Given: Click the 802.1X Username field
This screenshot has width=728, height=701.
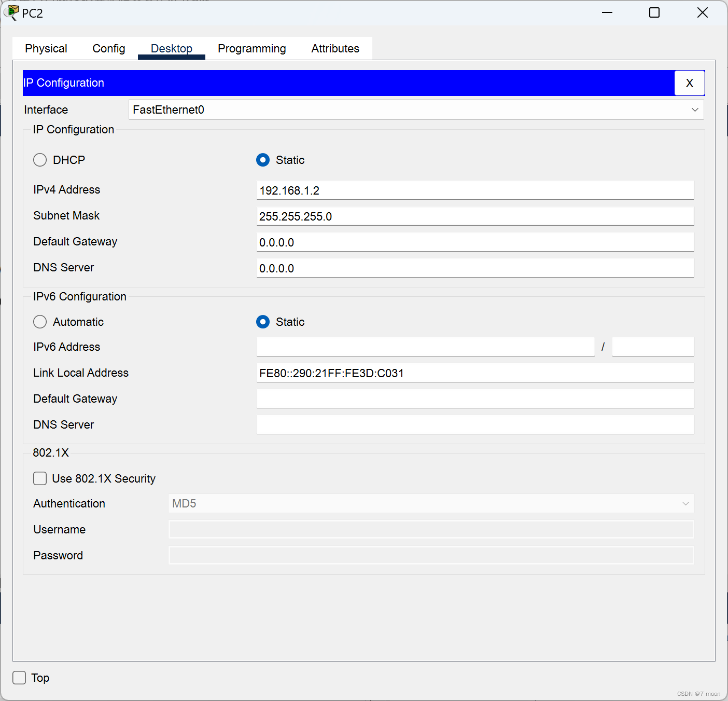Looking at the screenshot, I should coord(431,529).
